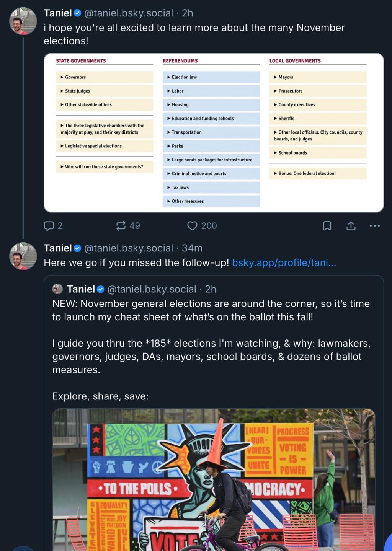This screenshot has height=551, width=392.
Task: Open the To The Polls mural photo
Action: point(214,480)
